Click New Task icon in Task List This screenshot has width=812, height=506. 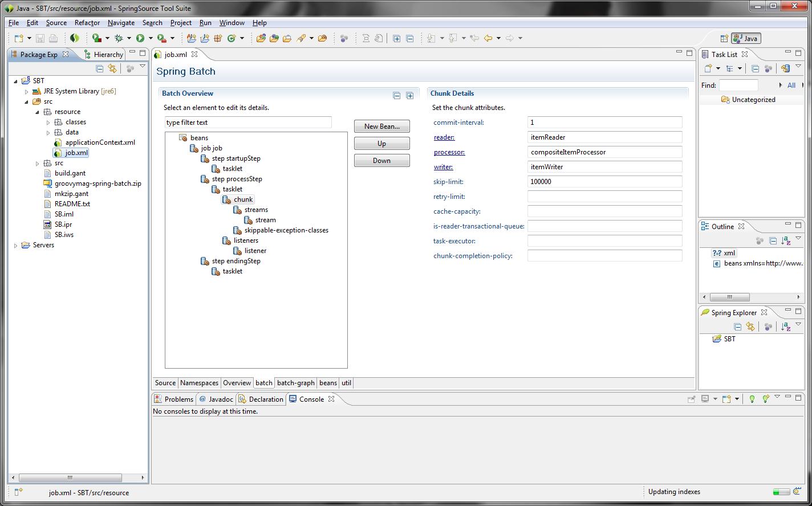708,68
